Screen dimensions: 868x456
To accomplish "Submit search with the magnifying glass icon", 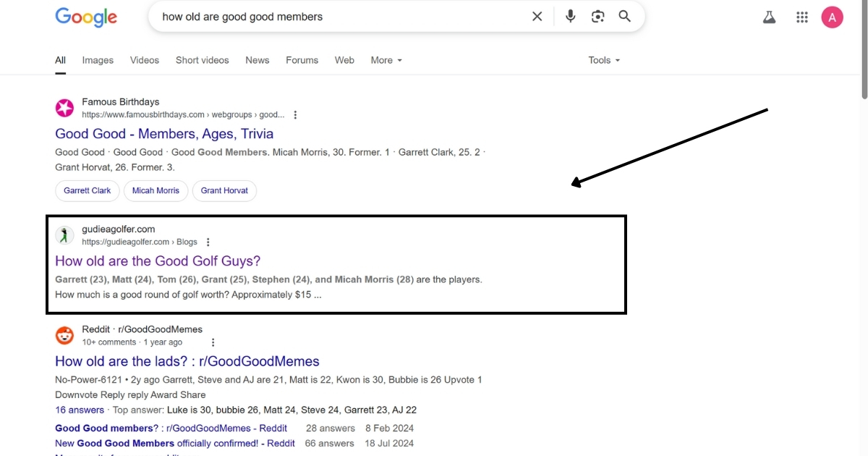I will tap(625, 17).
